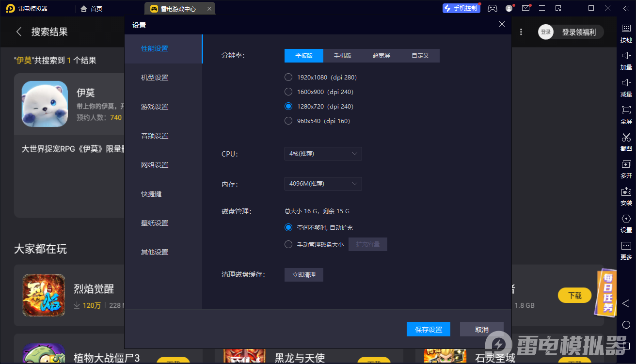The width and height of the screenshot is (636, 364).
Task: Open 网络设置 settings section
Action: coord(163,165)
